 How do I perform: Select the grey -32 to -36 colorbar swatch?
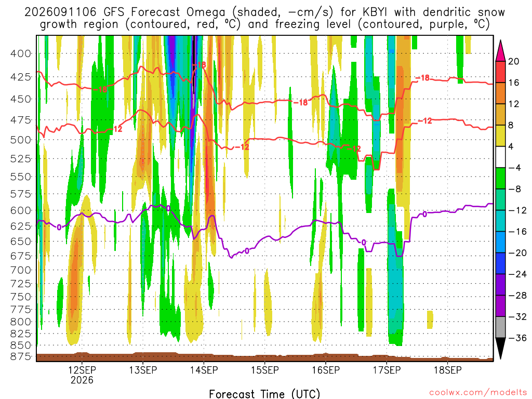[500, 327]
